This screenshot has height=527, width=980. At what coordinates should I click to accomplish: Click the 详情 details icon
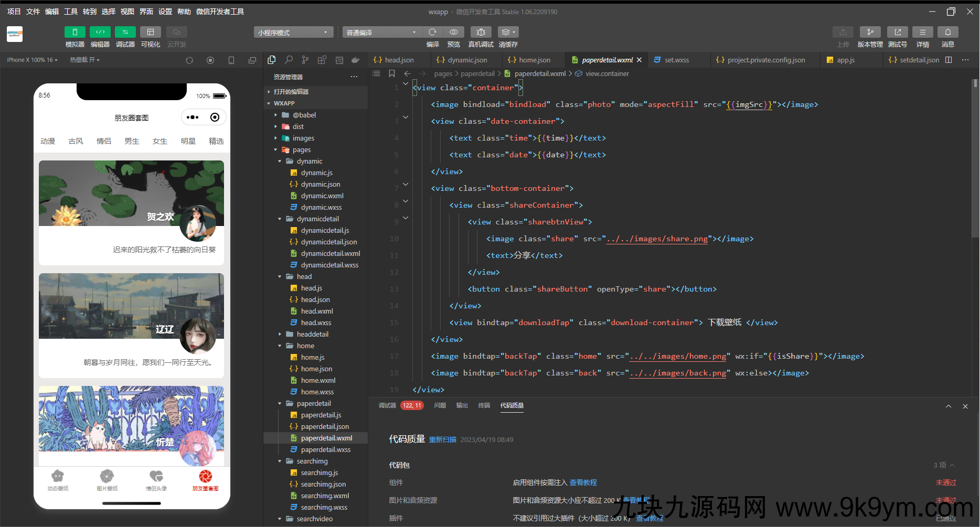pos(922,33)
